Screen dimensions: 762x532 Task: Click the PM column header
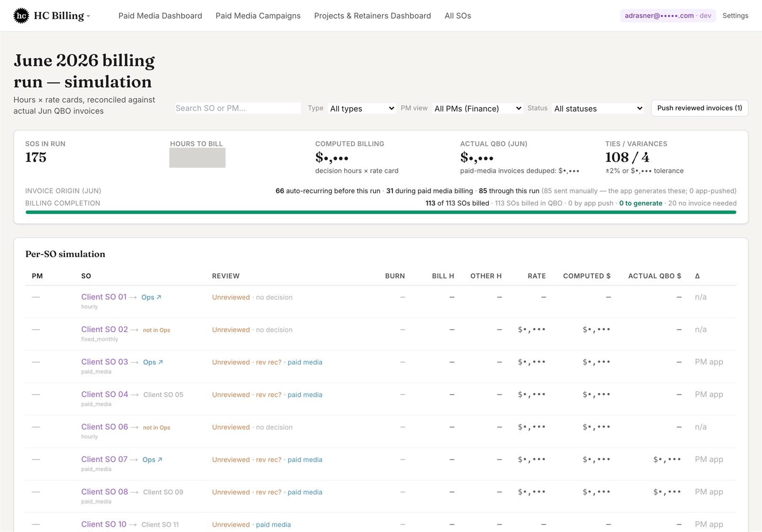(x=37, y=276)
